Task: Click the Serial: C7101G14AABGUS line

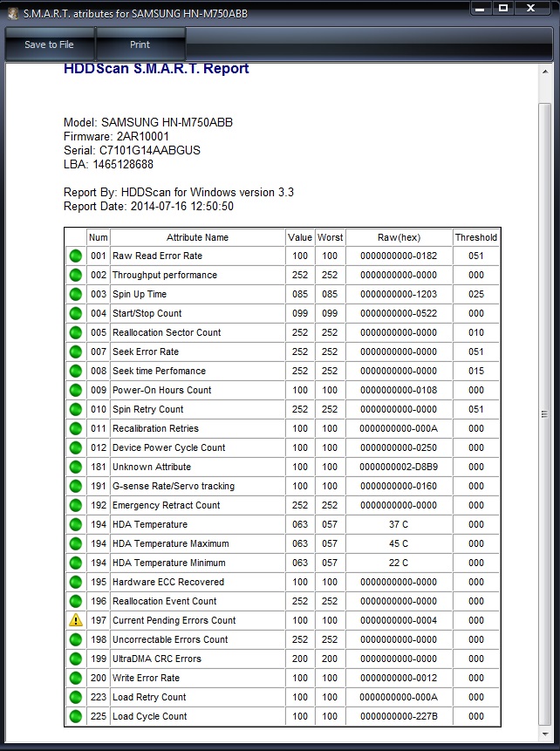Action: 133,150
